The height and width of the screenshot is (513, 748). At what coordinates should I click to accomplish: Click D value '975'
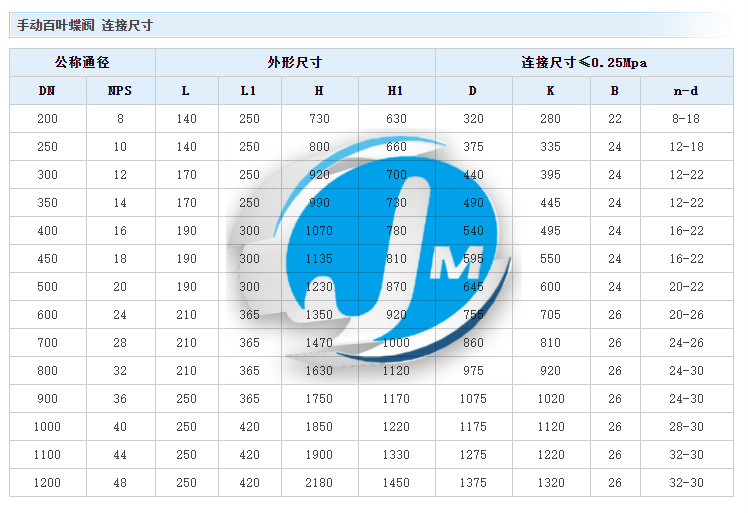473,371
